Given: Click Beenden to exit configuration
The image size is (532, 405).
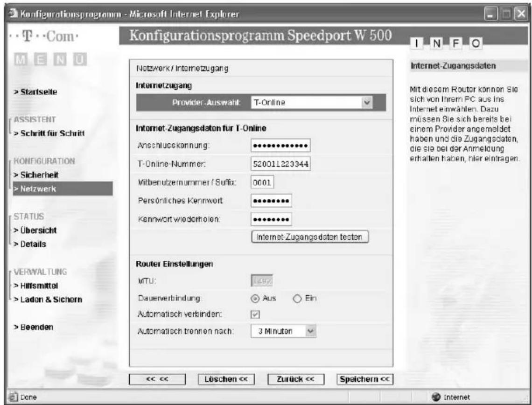Looking at the screenshot, I should (34, 328).
